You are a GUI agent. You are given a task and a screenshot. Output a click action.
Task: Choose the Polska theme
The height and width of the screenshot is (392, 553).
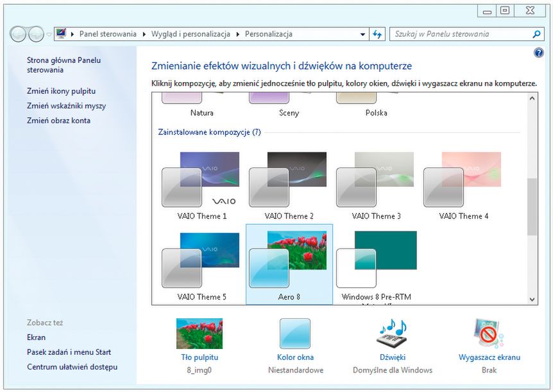pos(377,113)
